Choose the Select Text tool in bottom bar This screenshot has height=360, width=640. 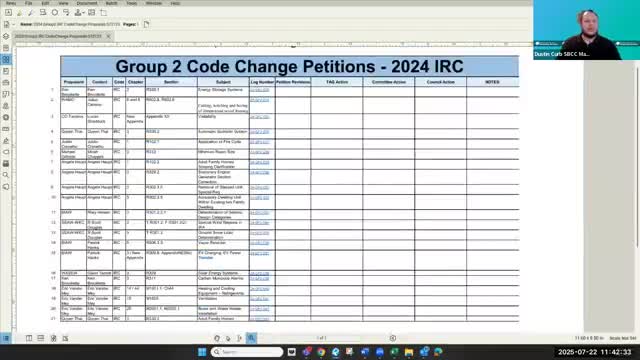[x=240, y=338]
